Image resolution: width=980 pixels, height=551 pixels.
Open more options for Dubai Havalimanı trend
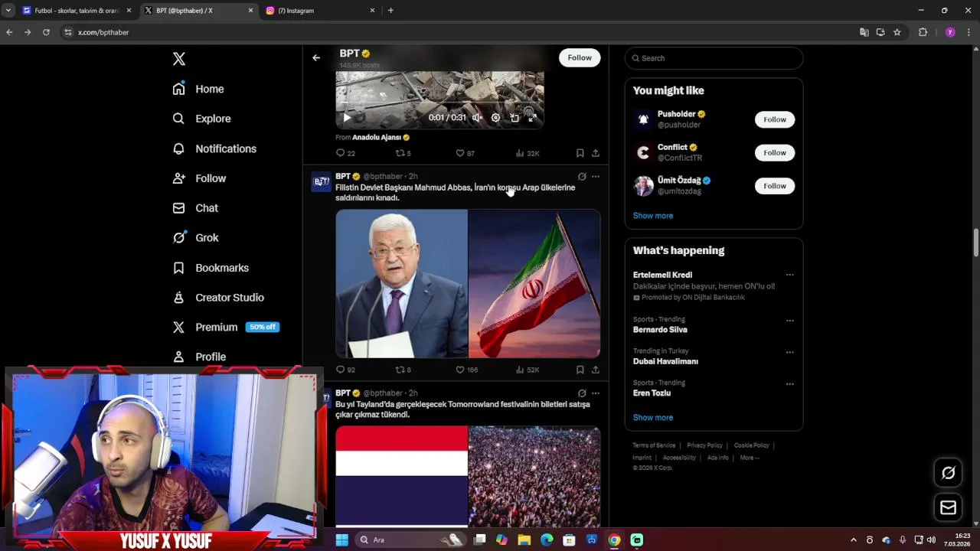[789, 352]
